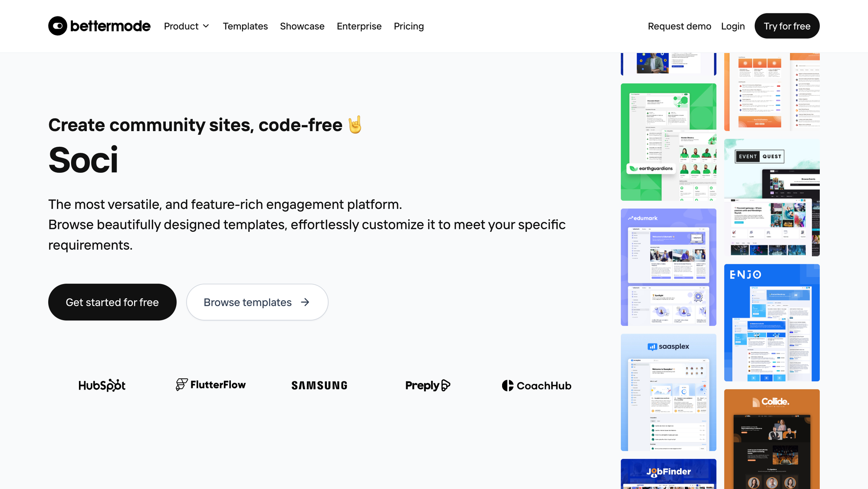Screen dimensions: 868x489
Task: Open the Event Quest template thumbnail
Action: (772, 198)
